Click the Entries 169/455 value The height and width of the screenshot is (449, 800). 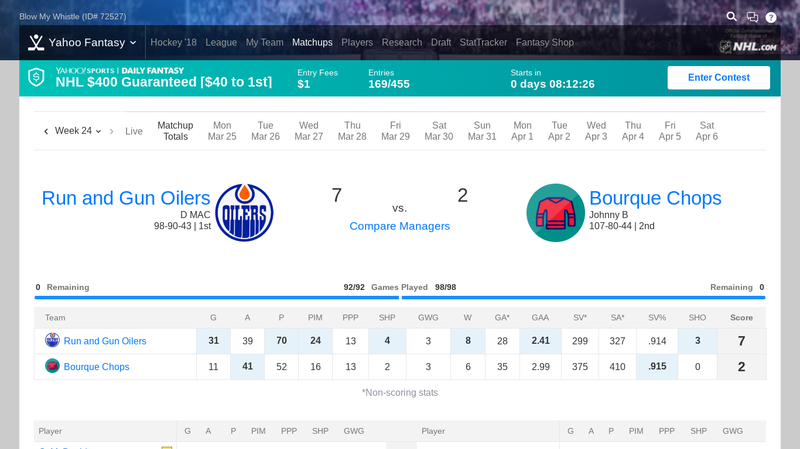[x=389, y=84]
